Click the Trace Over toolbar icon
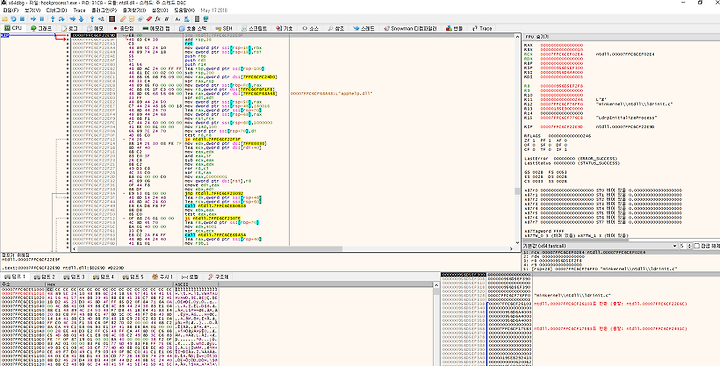Screen dimensions: 720x366 pyautogui.click(x=81, y=19)
